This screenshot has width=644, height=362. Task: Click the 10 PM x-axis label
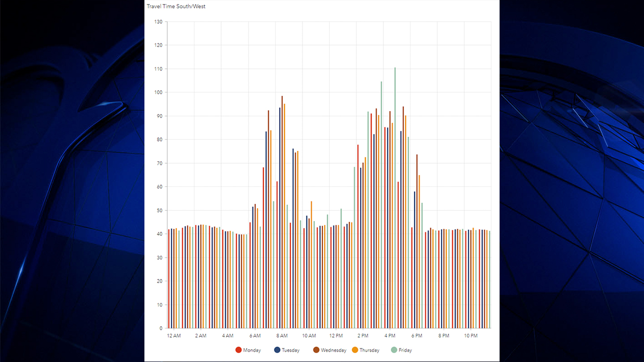[470, 336]
